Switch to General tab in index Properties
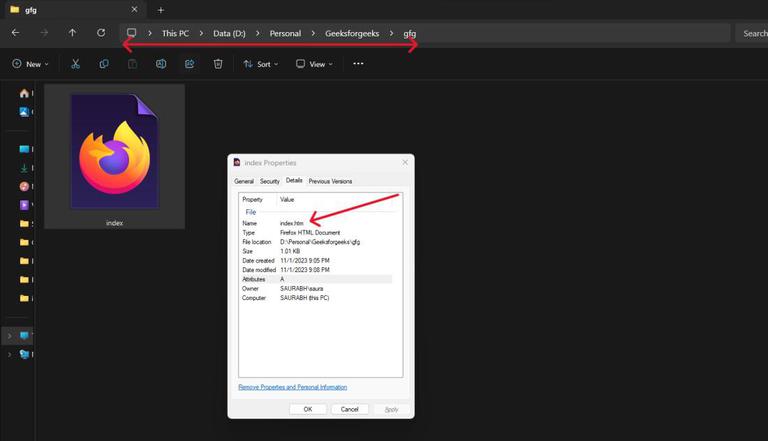Viewport: 768px width, 441px height. point(244,181)
